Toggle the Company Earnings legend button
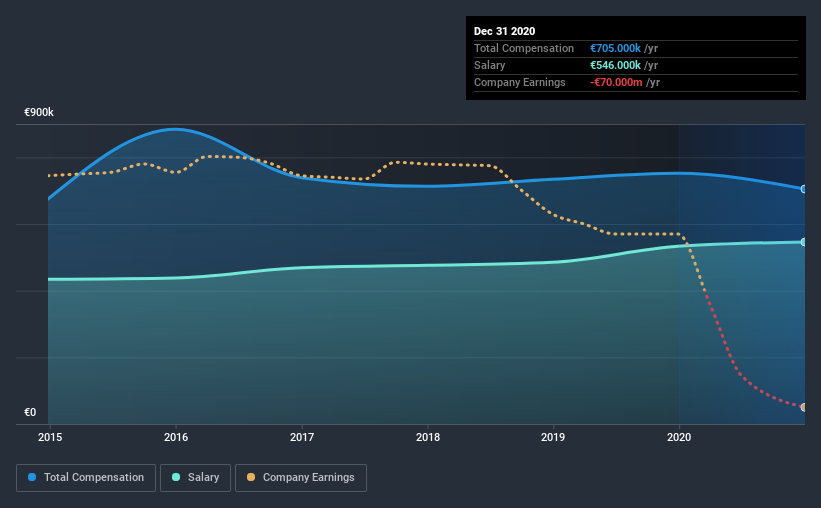Screen dimensions: 821x508 click(x=301, y=478)
